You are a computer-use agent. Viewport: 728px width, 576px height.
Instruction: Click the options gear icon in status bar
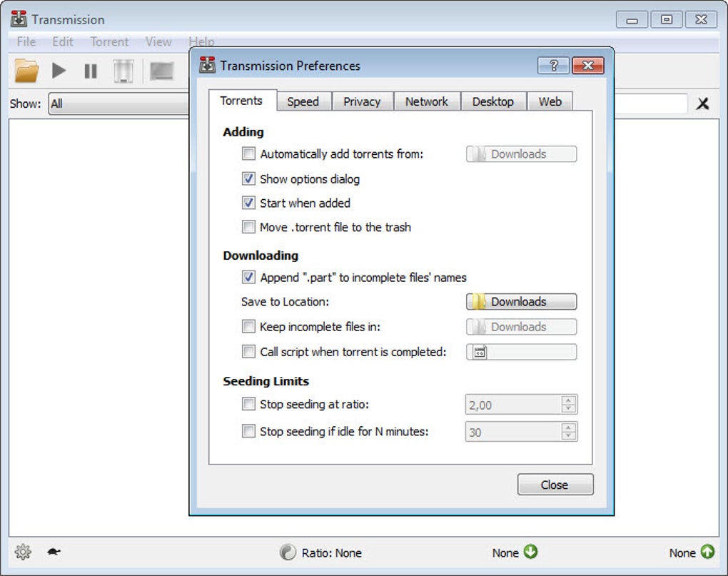point(23,552)
